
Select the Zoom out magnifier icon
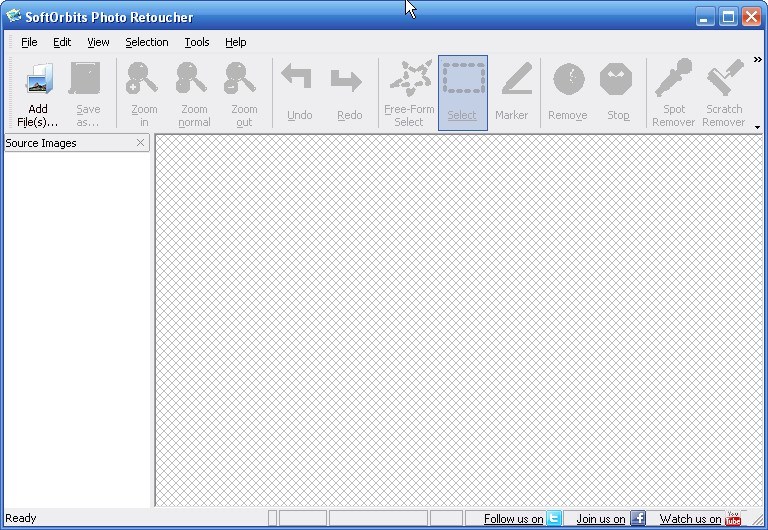pos(240,77)
